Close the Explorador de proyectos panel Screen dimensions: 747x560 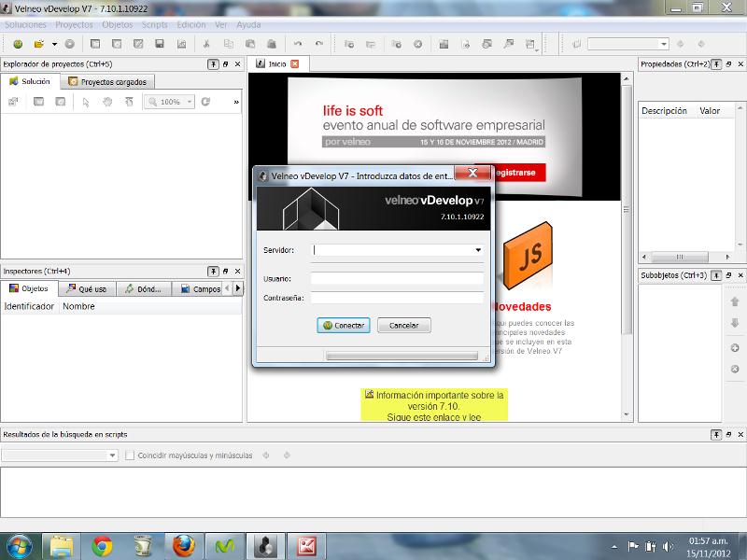[238, 64]
